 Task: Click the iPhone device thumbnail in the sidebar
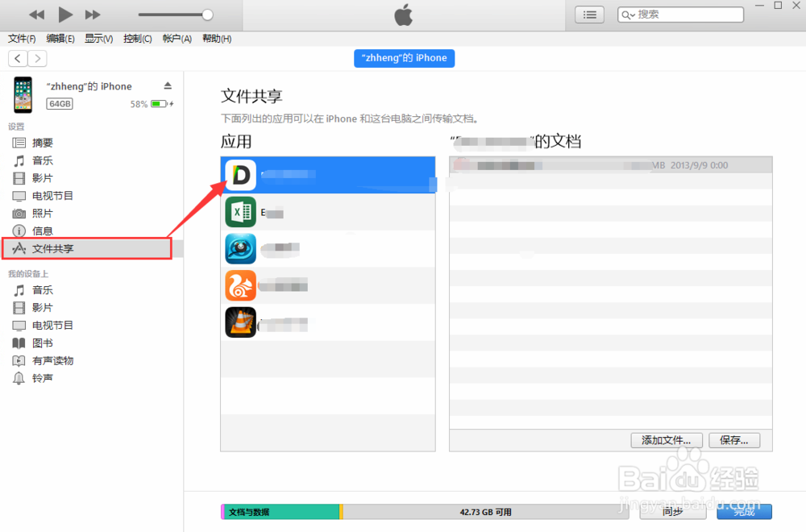pyautogui.click(x=22, y=94)
